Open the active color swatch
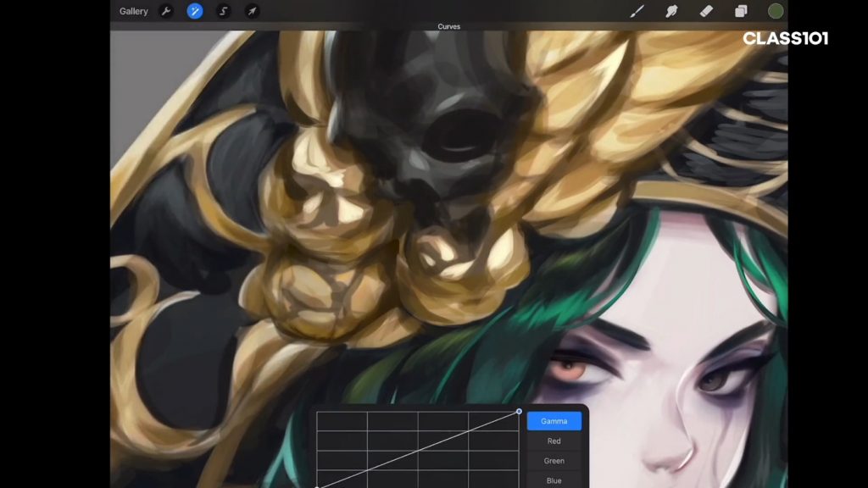This screenshot has height=488, width=868. (x=776, y=11)
